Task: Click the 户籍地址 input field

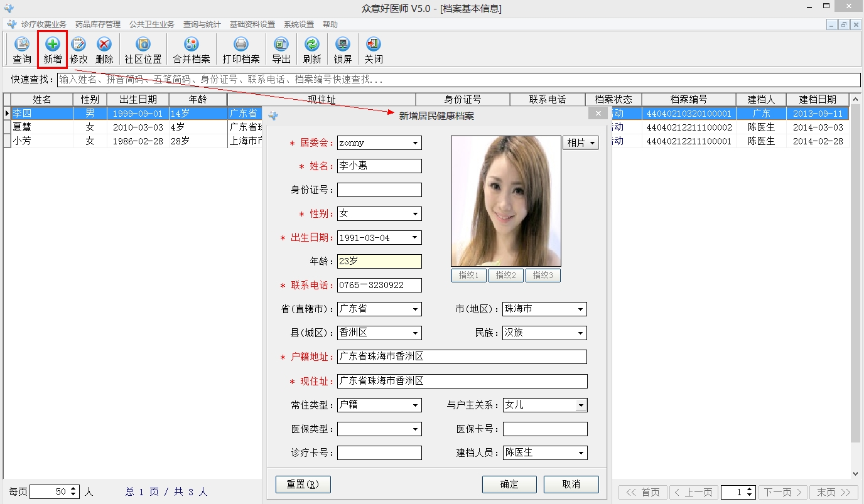Action: [x=462, y=357]
